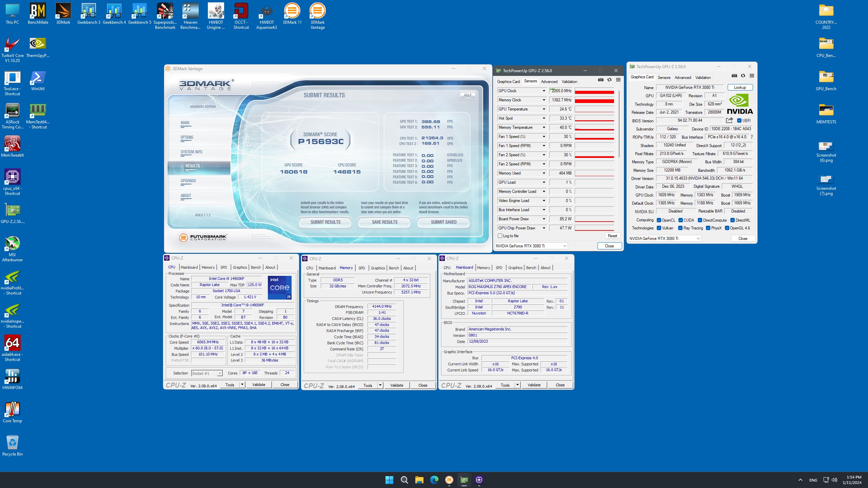Expand the Hot Spot sensor dropdown
This screenshot has width=868, height=488.
click(544, 118)
